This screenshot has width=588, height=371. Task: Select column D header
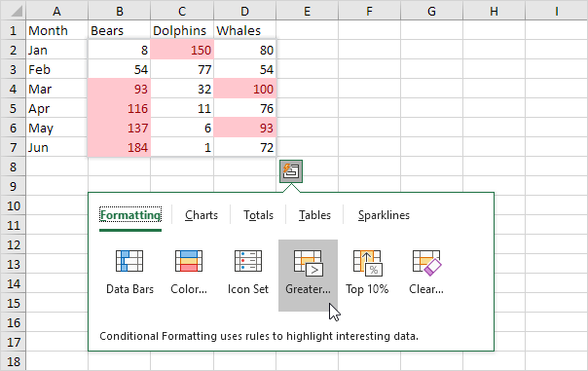tap(244, 11)
